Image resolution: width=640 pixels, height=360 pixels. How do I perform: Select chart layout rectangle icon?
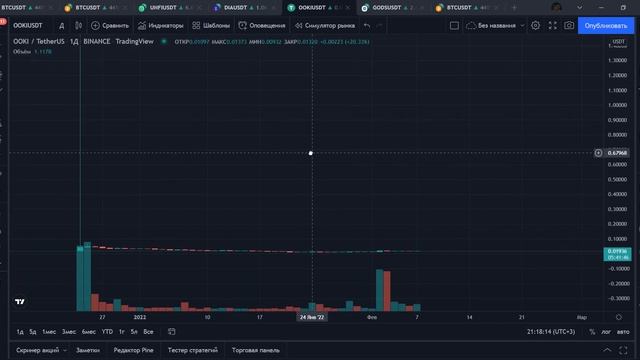pyautogui.click(x=454, y=26)
